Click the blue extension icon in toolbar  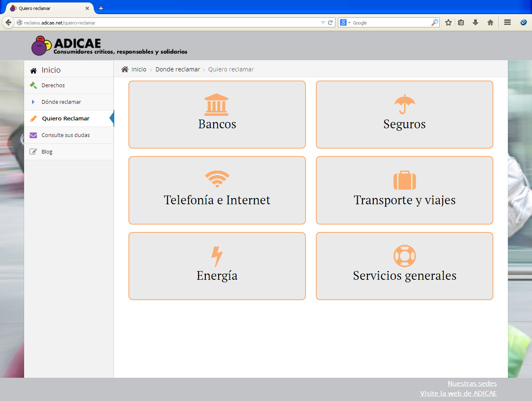pyautogui.click(x=524, y=22)
